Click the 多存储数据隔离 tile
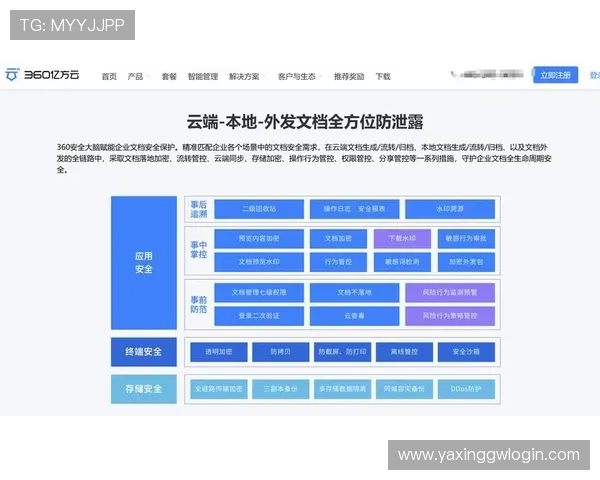The image size is (600, 480). click(x=342, y=389)
